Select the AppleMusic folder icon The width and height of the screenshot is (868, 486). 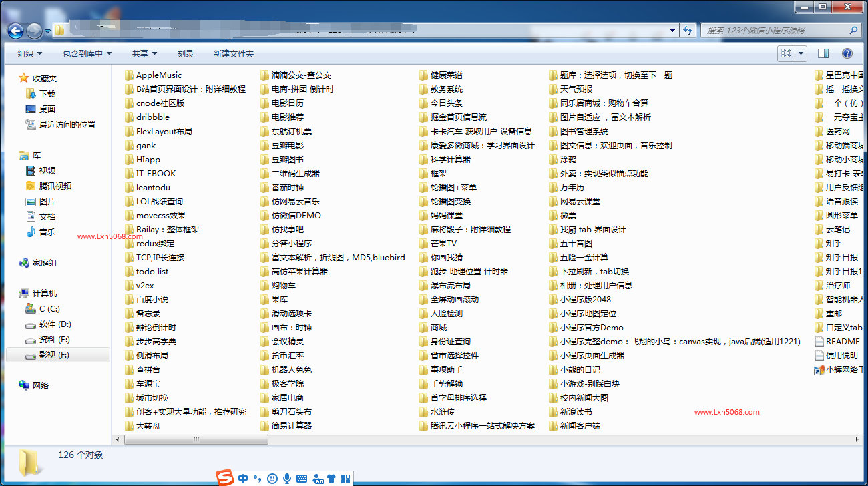point(130,75)
